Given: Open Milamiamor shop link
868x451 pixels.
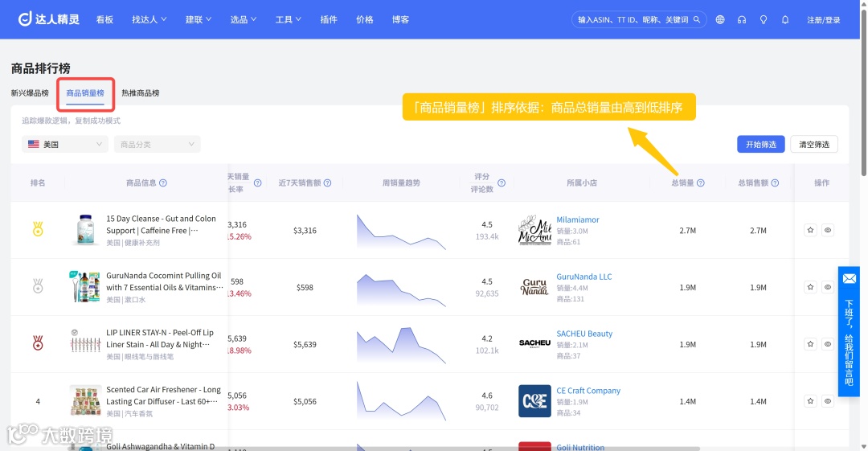Looking at the screenshot, I should [578, 219].
